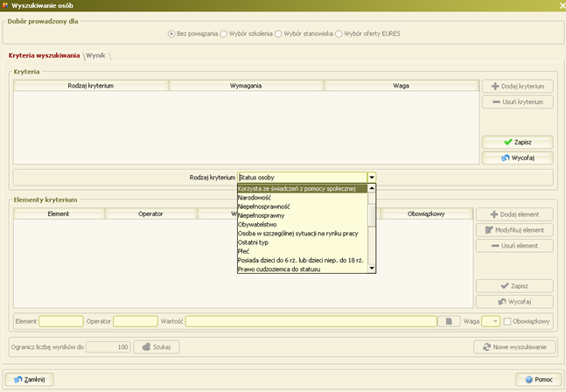Open help with the Pomoc button
566x392 pixels.
coord(539,380)
